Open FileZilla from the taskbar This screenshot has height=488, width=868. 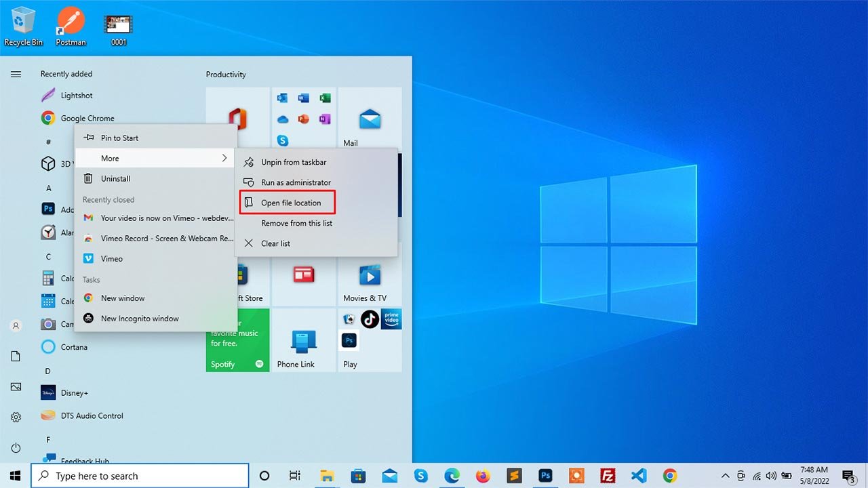coord(608,476)
